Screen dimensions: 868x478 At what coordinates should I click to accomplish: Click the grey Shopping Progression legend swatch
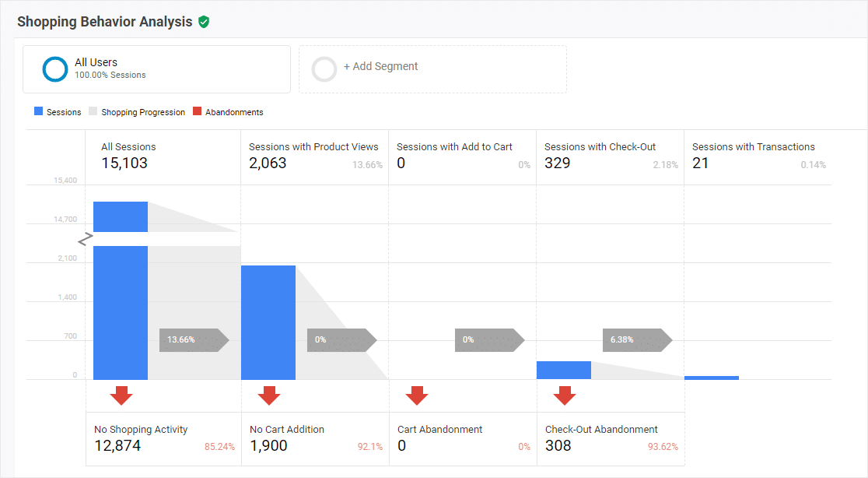tap(93, 111)
